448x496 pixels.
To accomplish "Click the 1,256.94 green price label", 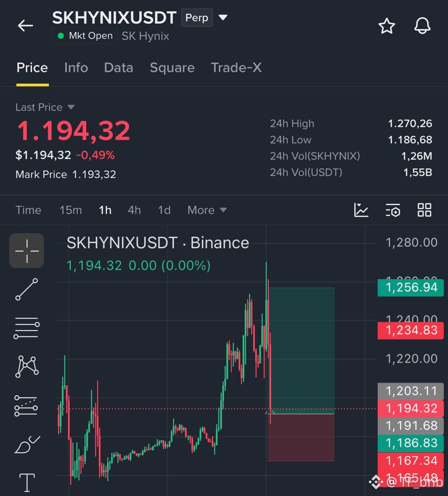I will point(411,288).
